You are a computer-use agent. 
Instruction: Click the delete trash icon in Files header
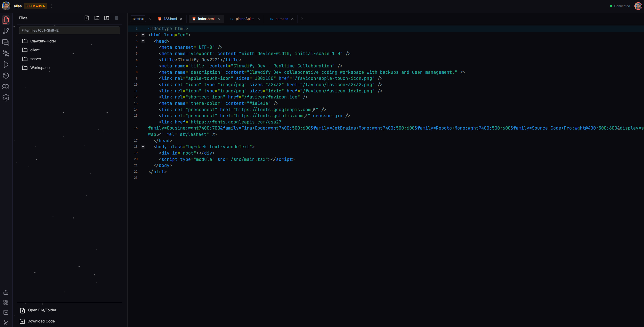[x=117, y=18]
